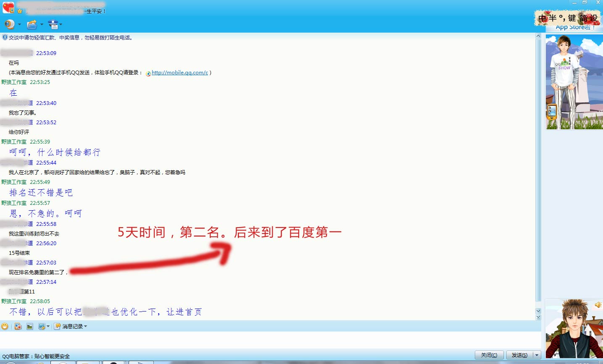Click the send file folder icon

[x=32, y=24]
